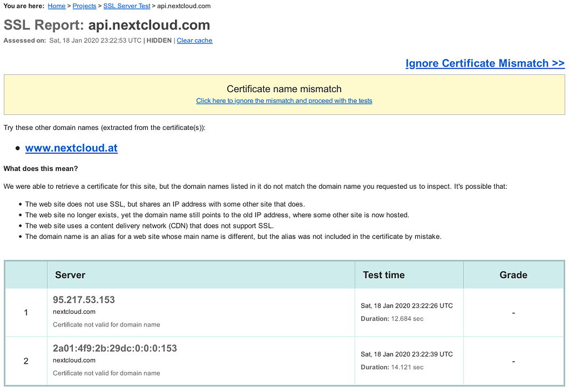Open the Home breadcrumb link
The width and height of the screenshot is (569, 392).
coord(56,6)
